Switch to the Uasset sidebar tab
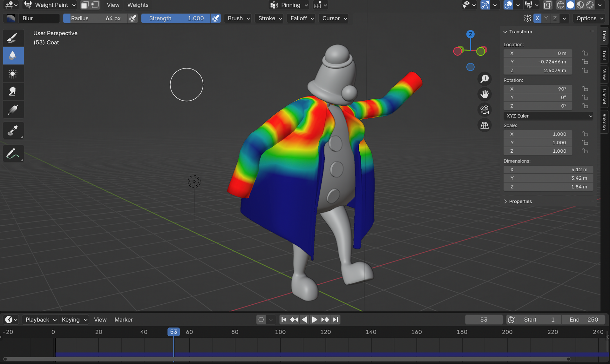This screenshot has width=610, height=364. pyautogui.click(x=604, y=97)
